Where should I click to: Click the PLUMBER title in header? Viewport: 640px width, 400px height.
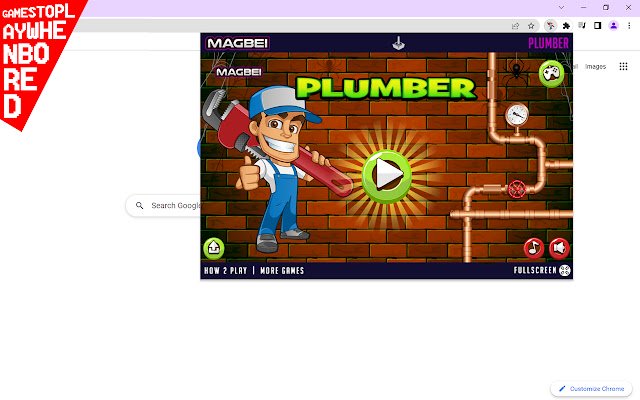pyautogui.click(x=548, y=43)
